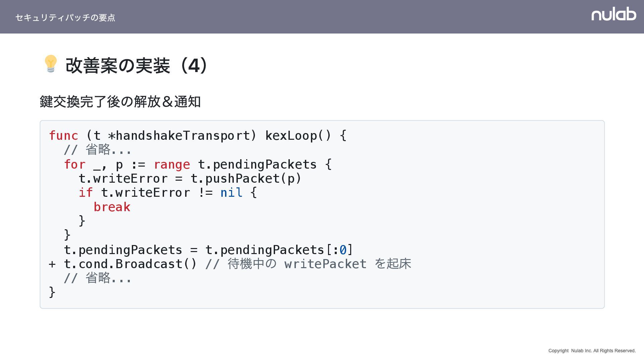Click the lightbulb emoji icon
This screenshot has height=362, width=644.
point(51,64)
